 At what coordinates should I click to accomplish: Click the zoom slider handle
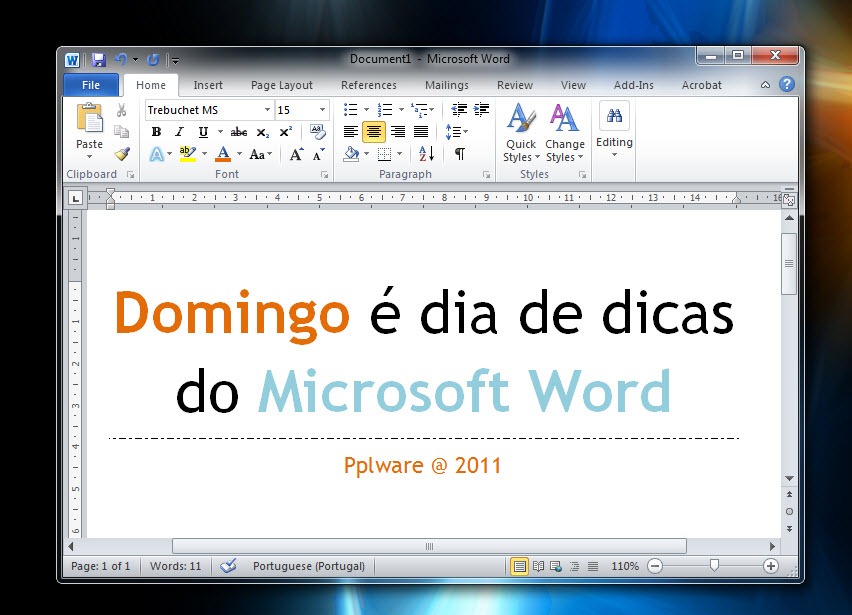715,566
